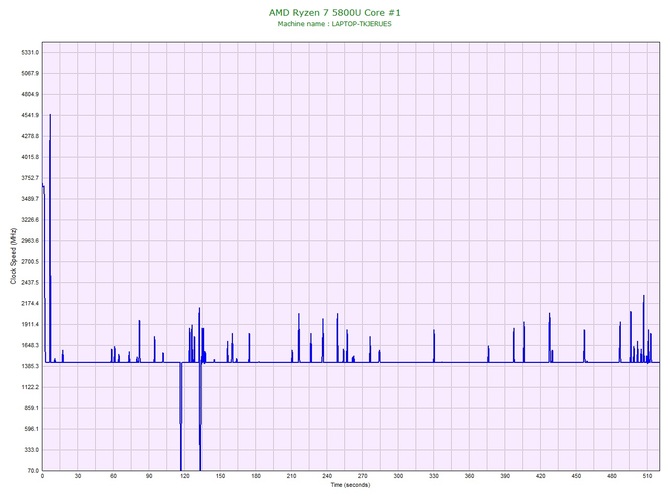Image resolution: width=670 pixels, height=502 pixels.
Task: Click the 120 seconds x-axis tick label
Action: point(185,476)
